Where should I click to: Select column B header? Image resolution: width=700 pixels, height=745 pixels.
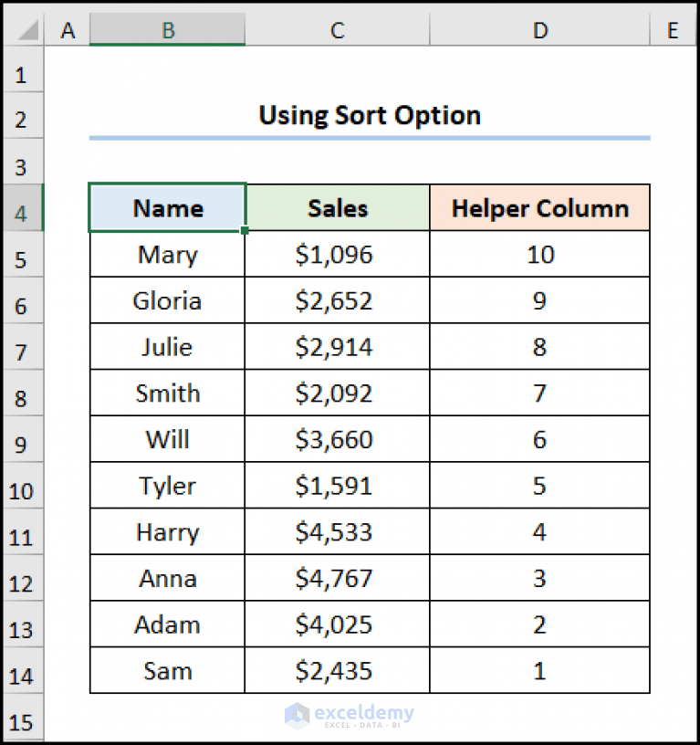(x=167, y=30)
